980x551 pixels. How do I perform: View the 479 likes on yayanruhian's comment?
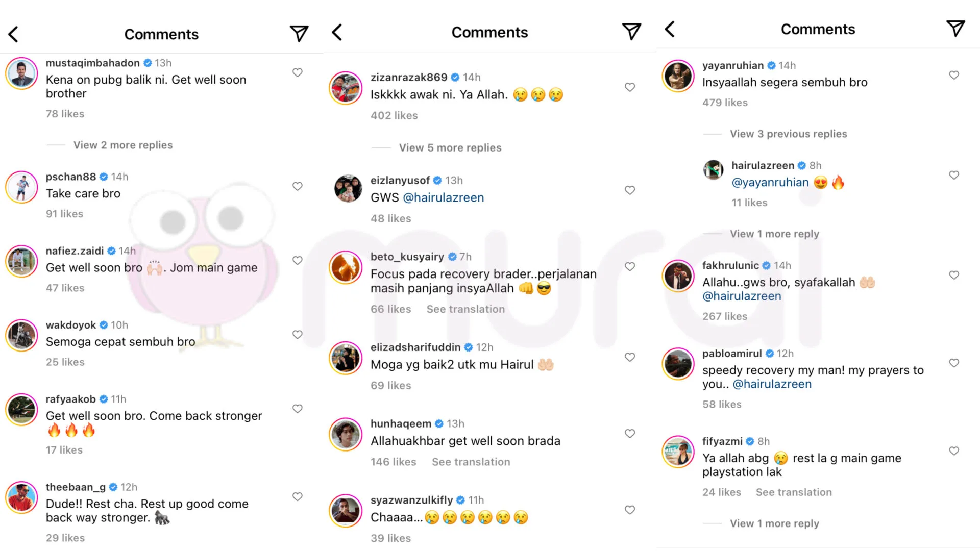click(x=725, y=103)
